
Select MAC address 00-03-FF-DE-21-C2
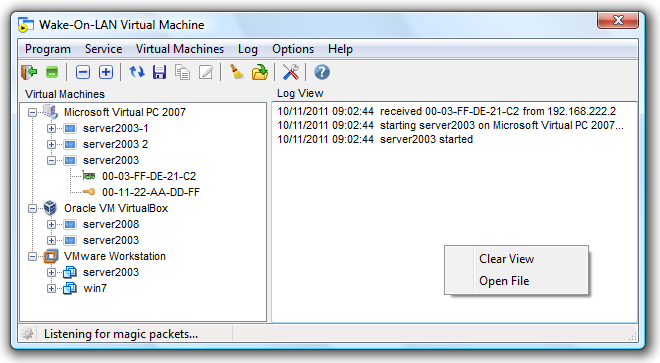coord(149,176)
